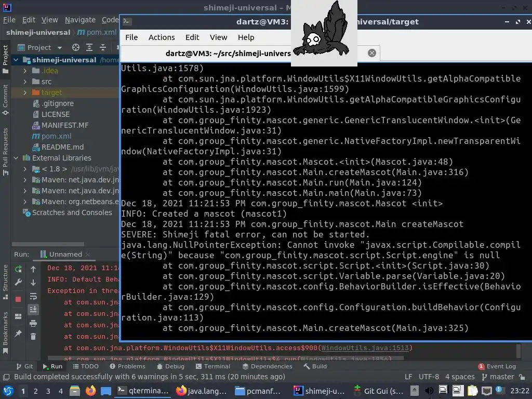Viewport: 532px width, 399px height.
Task: Switch to virtual desktop 2
Action: pos(36,391)
